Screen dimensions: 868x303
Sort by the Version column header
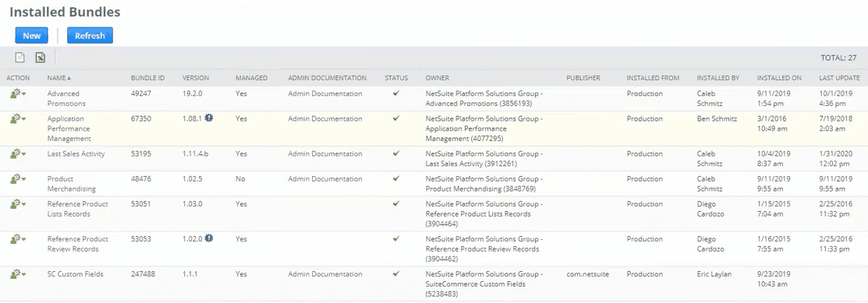[196, 78]
